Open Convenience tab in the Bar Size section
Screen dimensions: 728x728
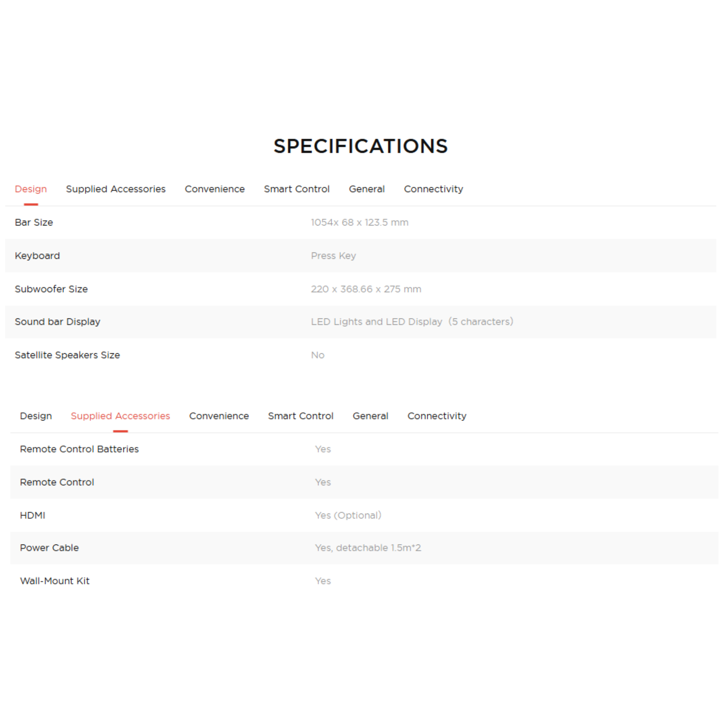(x=214, y=189)
